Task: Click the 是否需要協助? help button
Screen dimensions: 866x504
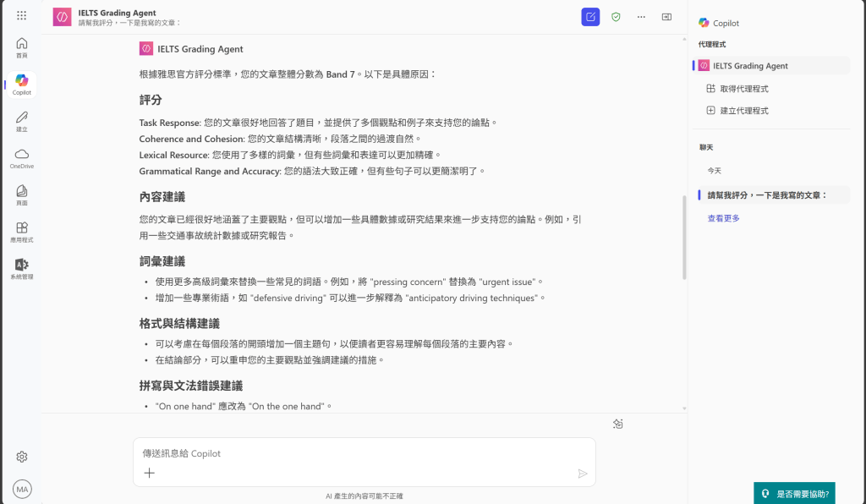Action: point(794,494)
